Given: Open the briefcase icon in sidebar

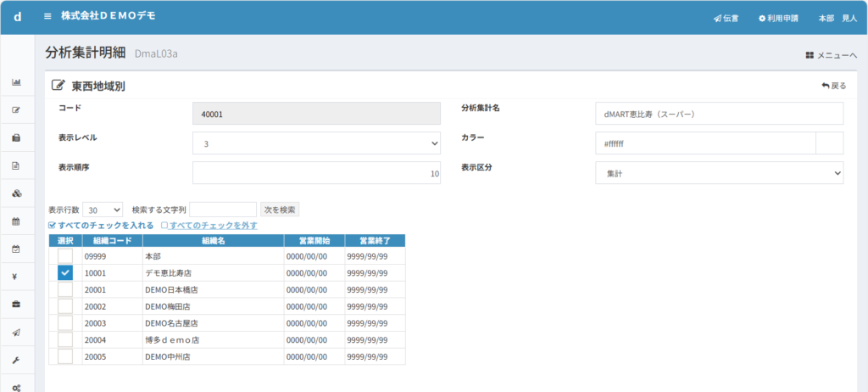Looking at the screenshot, I should pos(16,305).
